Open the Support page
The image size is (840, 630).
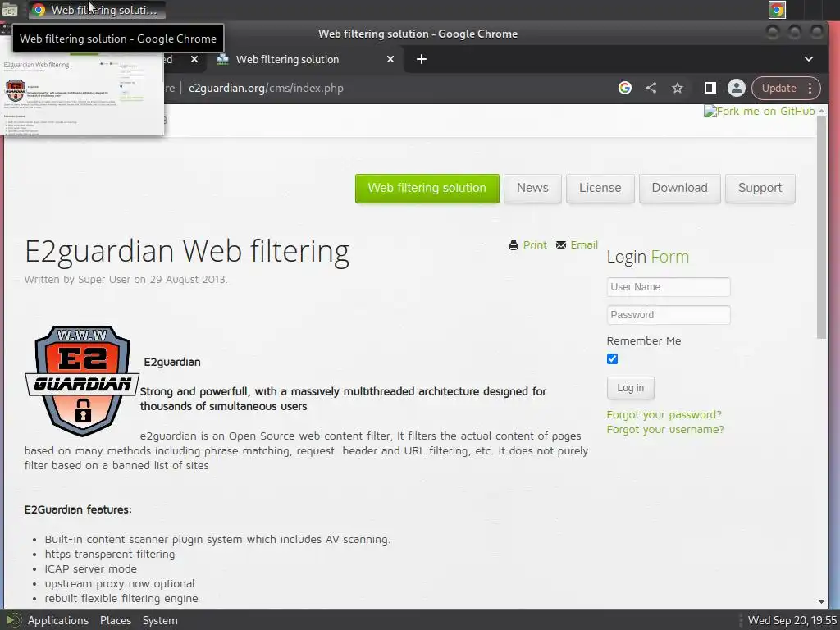(760, 188)
